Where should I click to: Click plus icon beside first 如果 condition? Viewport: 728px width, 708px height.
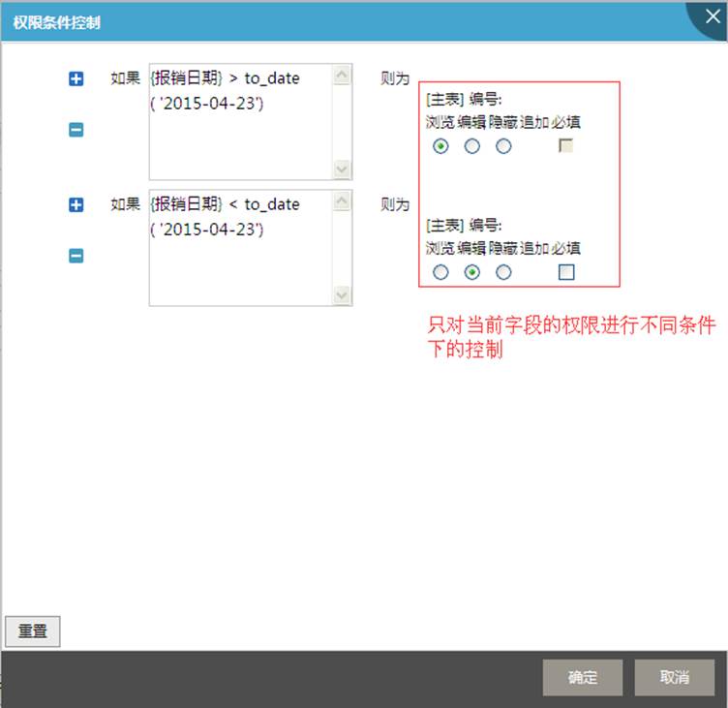tap(76, 79)
